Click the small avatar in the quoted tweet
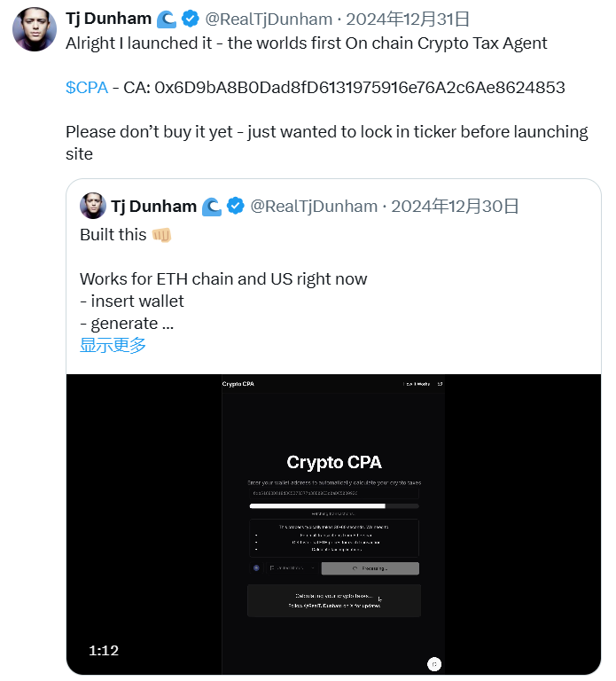616x681 pixels. (93, 206)
